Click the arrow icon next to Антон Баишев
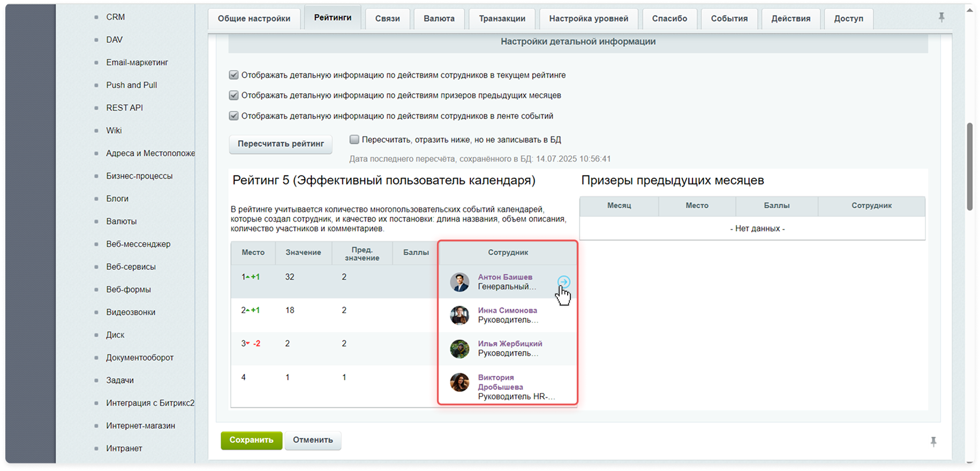This screenshot has height=471, width=980. point(563,282)
